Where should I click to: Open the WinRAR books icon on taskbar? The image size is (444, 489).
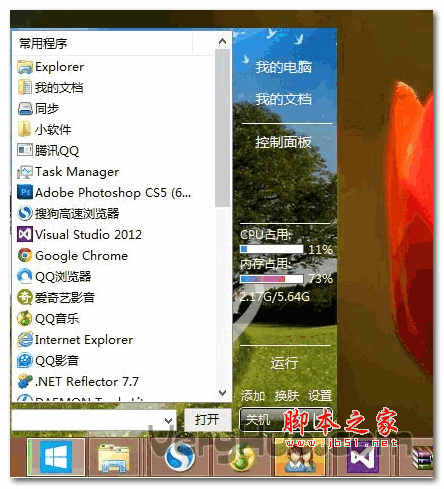(x=422, y=457)
